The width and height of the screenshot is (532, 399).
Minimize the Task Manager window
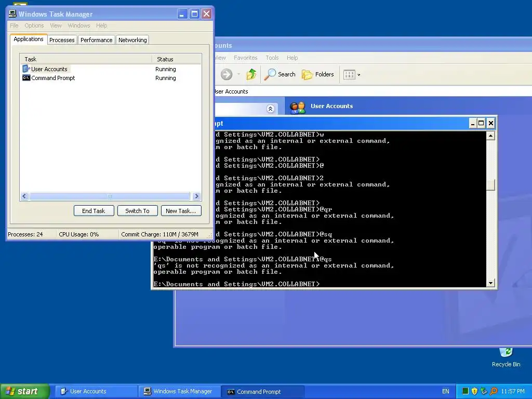click(182, 14)
